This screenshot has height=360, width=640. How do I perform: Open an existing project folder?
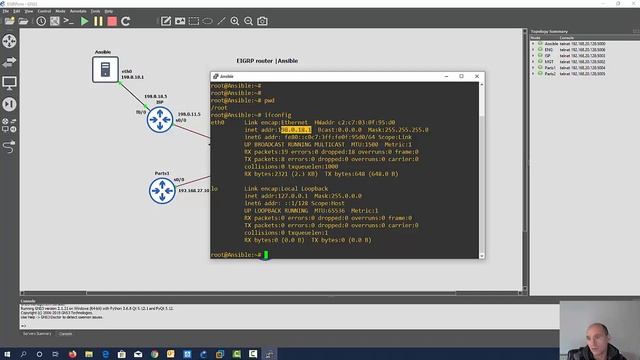23,21
